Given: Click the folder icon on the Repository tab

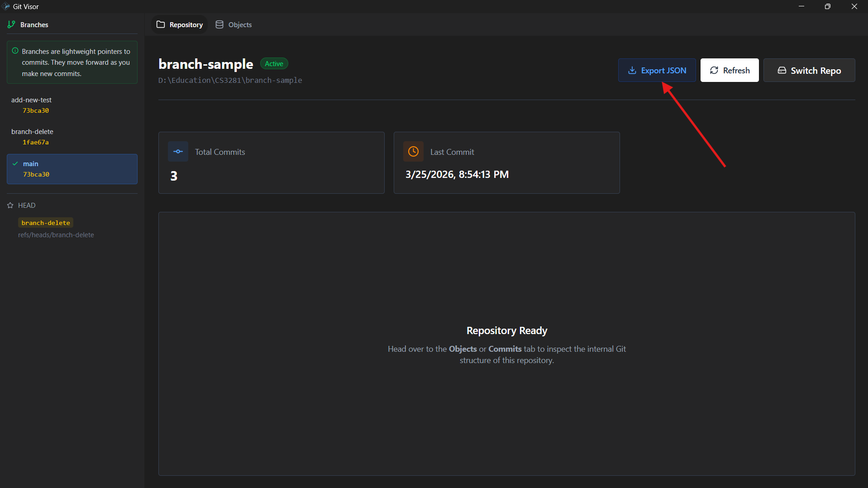Looking at the screenshot, I should click(x=161, y=24).
